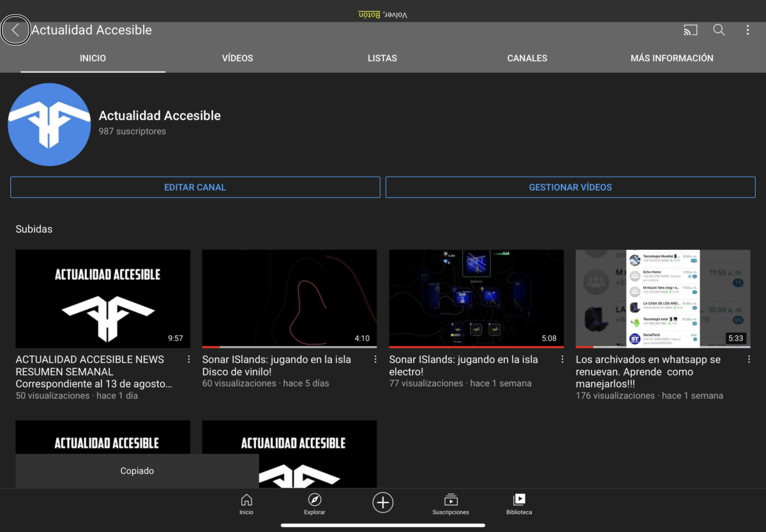Go to Inicio in bottom bar
Image resolution: width=766 pixels, height=532 pixels.
pos(246,504)
